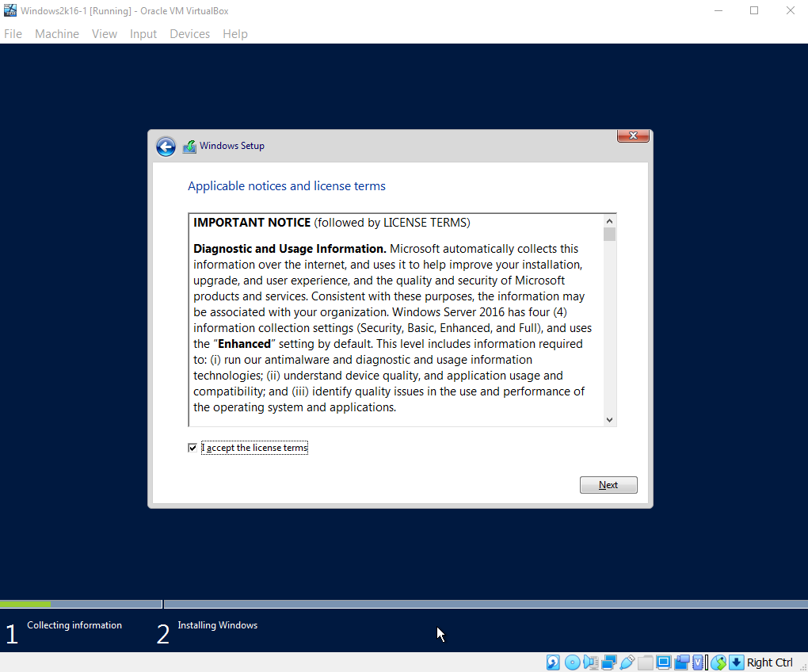Click the license text scrollbar thumb

(610, 235)
